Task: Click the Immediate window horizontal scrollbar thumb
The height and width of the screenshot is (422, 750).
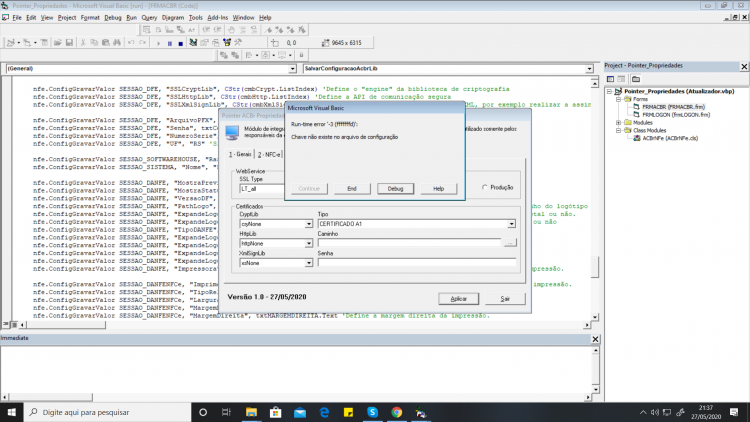Action: click(50, 397)
